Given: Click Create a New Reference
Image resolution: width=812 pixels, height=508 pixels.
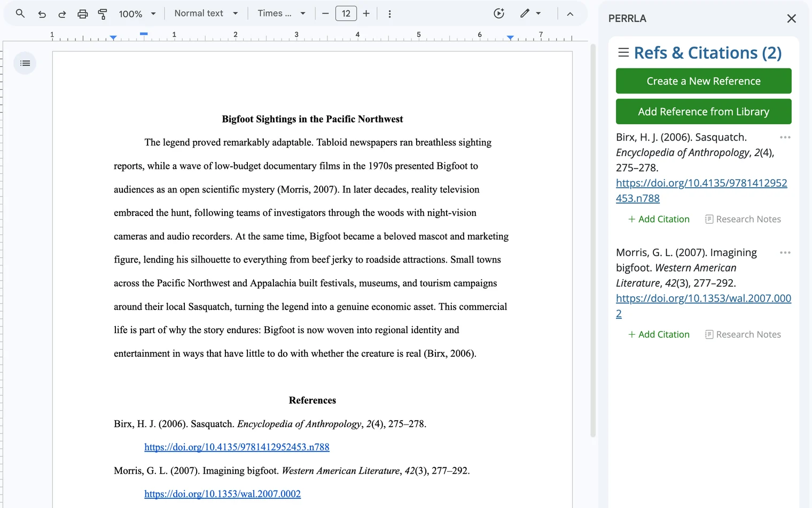Looking at the screenshot, I should [x=704, y=81].
